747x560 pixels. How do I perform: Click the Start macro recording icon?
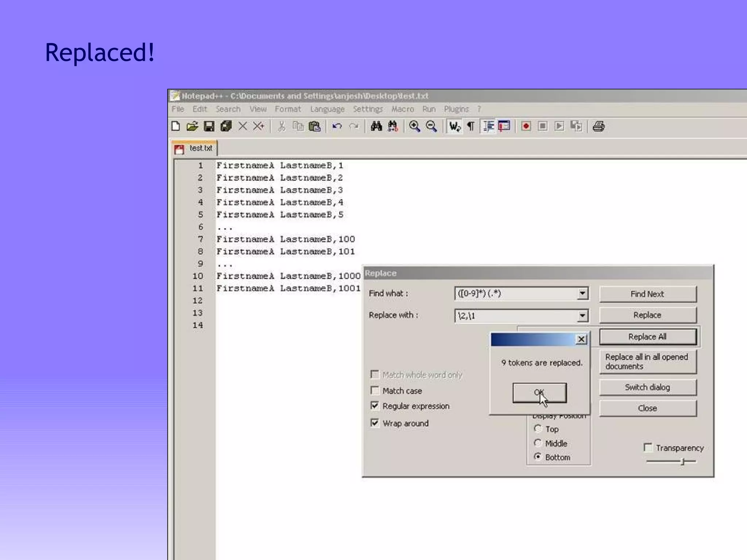(526, 126)
